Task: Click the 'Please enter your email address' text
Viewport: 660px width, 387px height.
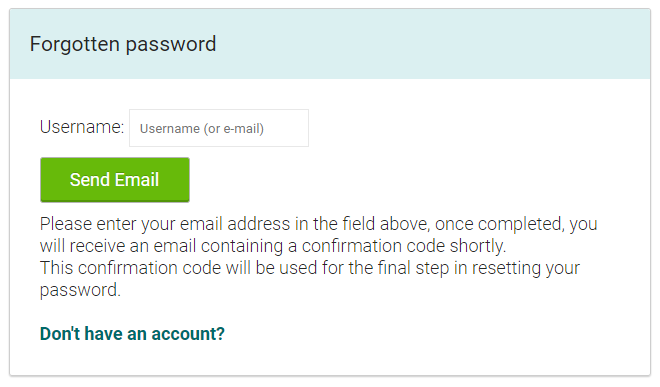Action: [x=165, y=224]
